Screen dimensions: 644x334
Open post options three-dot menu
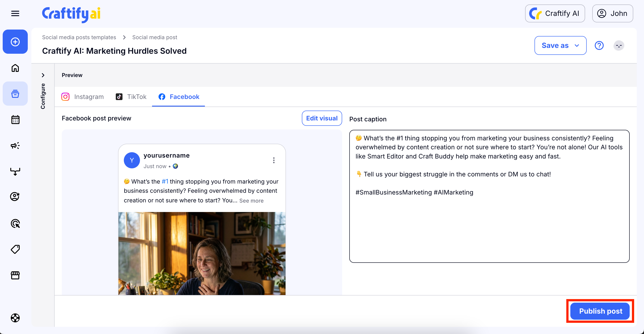pos(274,160)
